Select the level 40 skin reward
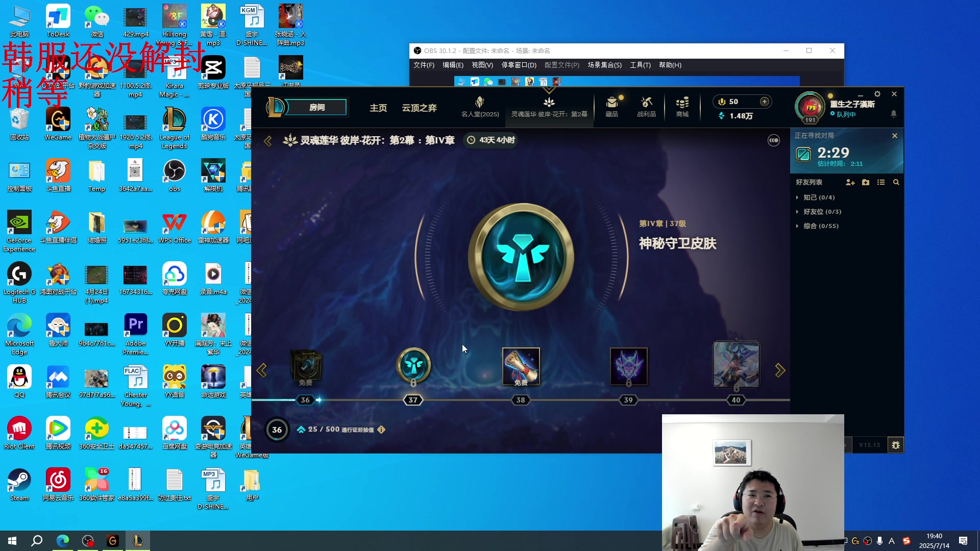This screenshot has height=551, width=980. click(736, 365)
